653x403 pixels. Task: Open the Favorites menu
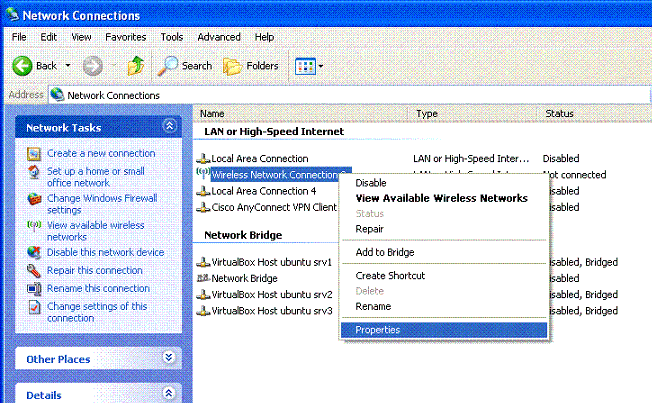[125, 37]
